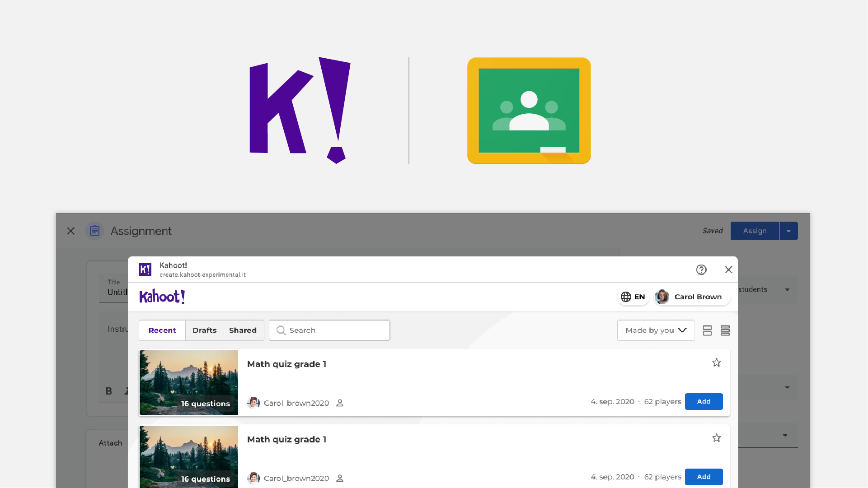Click the purple Kahoot! wordmark logo
Viewport: 868px width, 488px height.
point(162,297)
